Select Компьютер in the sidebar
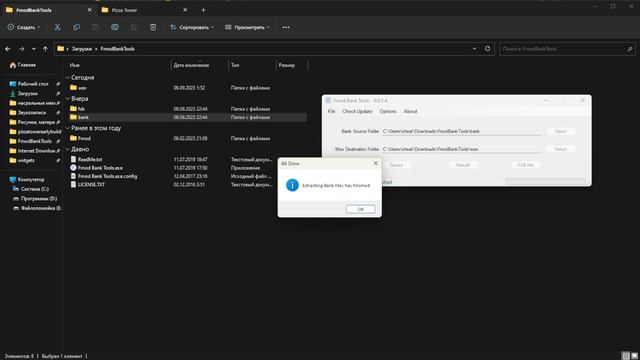 (31, 179)
